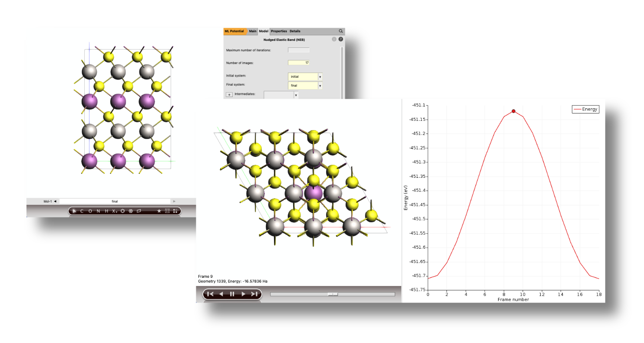The height and width of the screenshot is (343, 644).
Task: Switch to the Properties tab
Action: pos(279,31)
